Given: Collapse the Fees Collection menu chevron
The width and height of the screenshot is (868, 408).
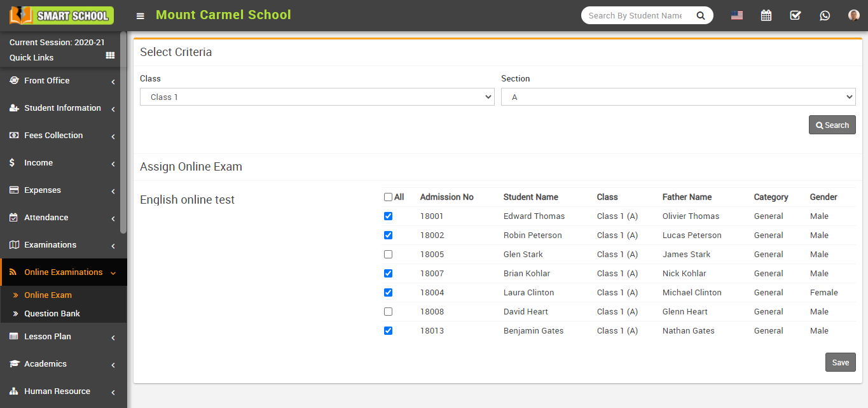Looking at the screenshot, I should click(x=113, y=136).
